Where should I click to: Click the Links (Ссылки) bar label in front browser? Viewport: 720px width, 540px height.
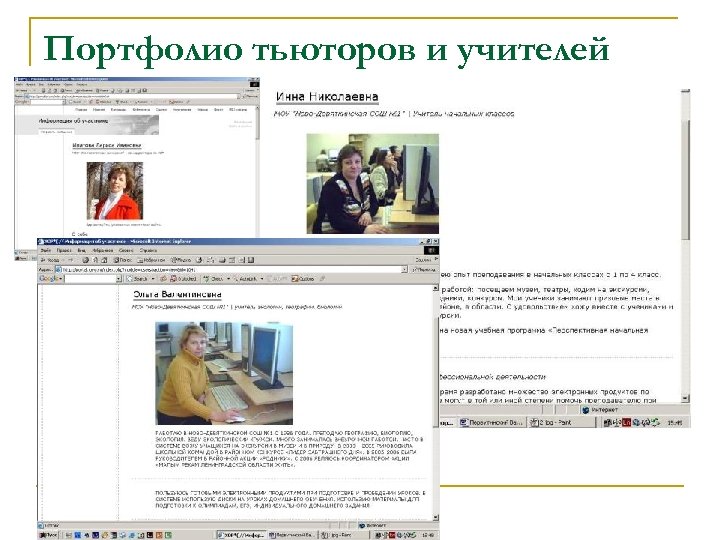point(423,260)
